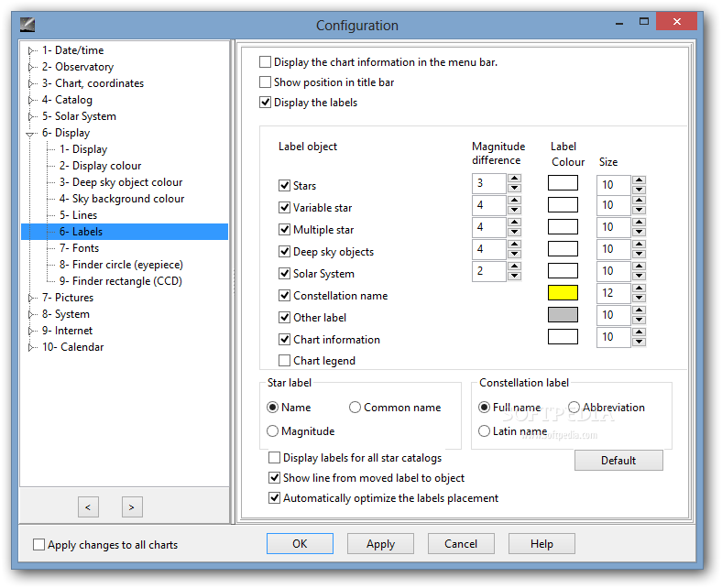Uncheck the Stars label checkbox
The width and height of the screenshot is (722, 588).
click(285, 186)
